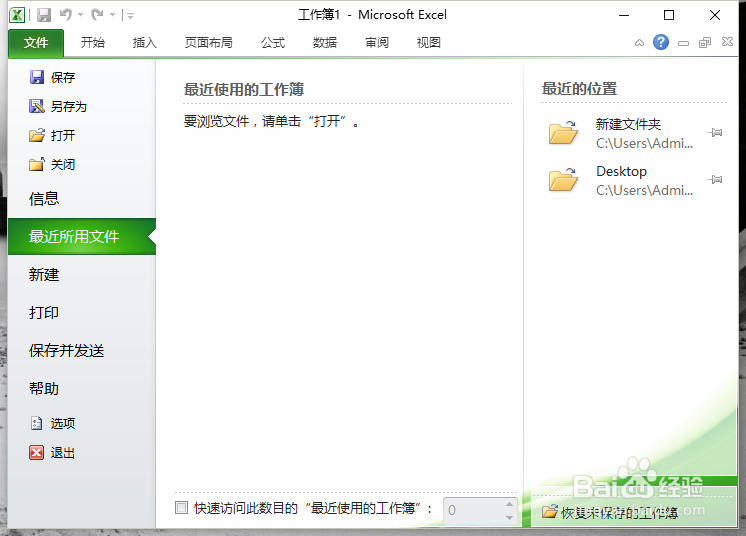746x536 pixels.
Task: Click the recent workbooks count field
Action: point(474,510)
